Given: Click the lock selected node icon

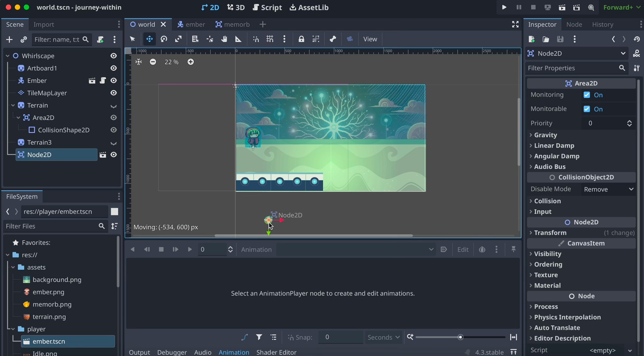Looking at the screenshot, I should [301, 39].
